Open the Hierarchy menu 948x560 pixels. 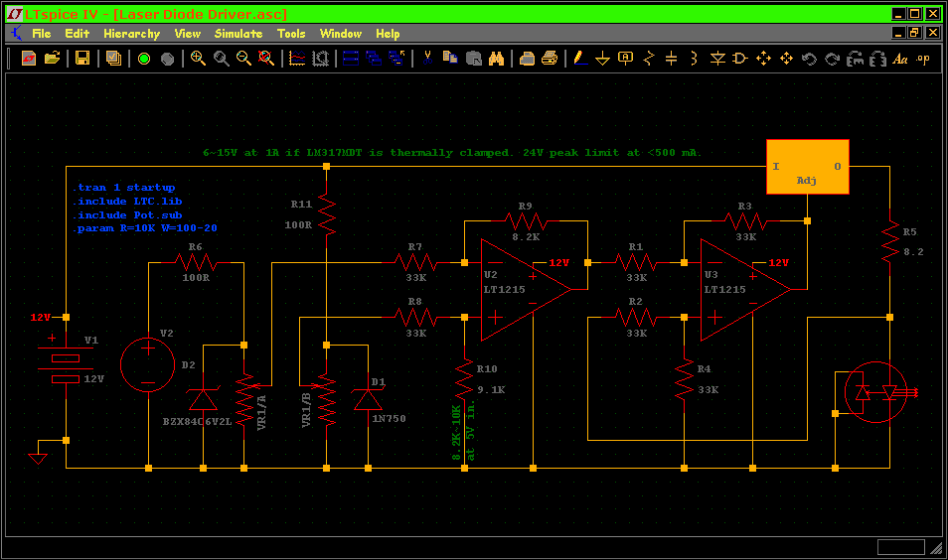click(132, 34)
